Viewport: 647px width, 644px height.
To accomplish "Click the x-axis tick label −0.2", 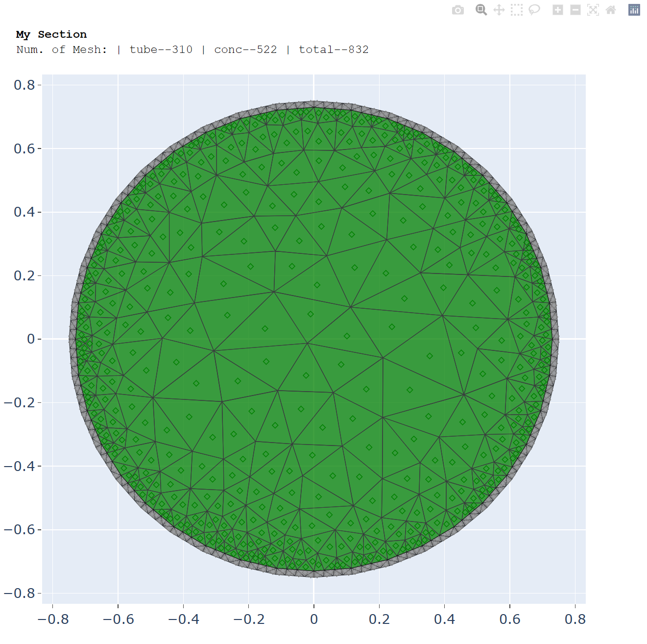I will pos(248,619).
